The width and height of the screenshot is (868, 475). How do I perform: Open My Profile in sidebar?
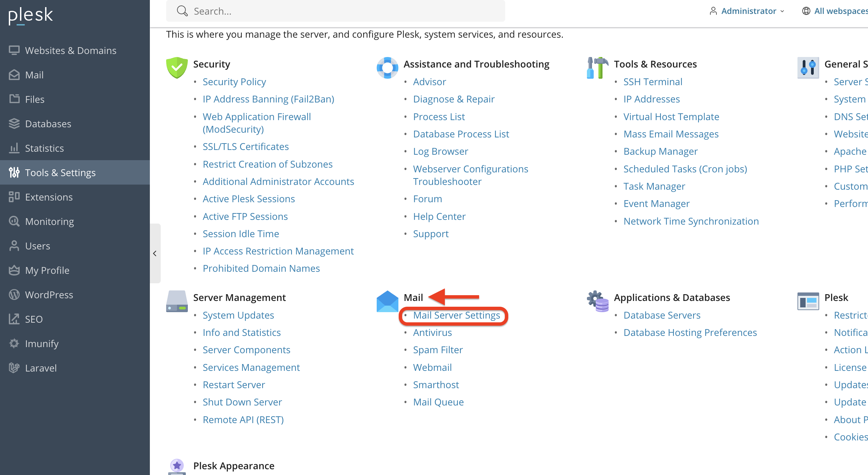point(75,270)
